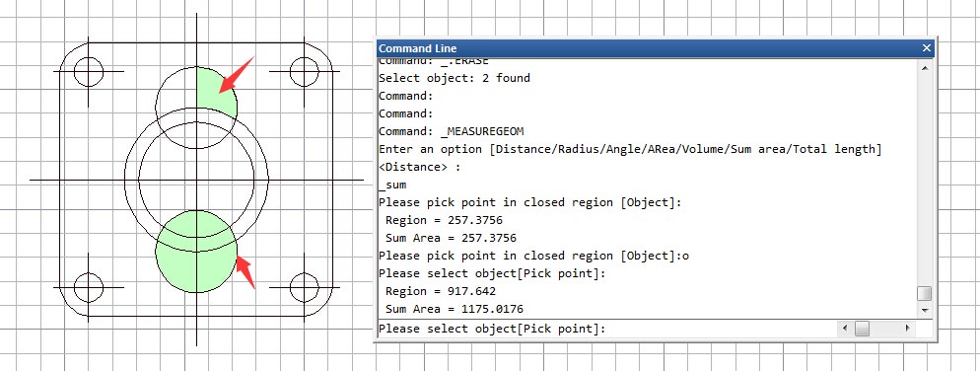Select the bottom-left corner bolt hole circle

(x=89, y=288)
